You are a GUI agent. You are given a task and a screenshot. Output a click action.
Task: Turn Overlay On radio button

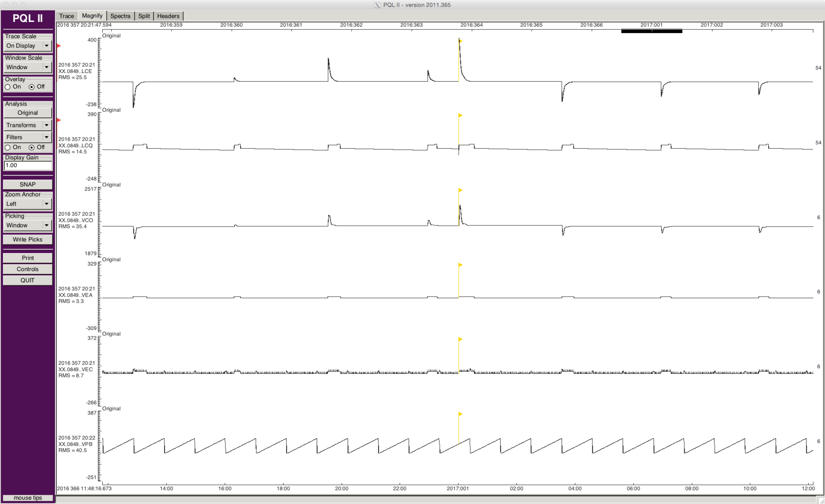click(x=8, y=87)
